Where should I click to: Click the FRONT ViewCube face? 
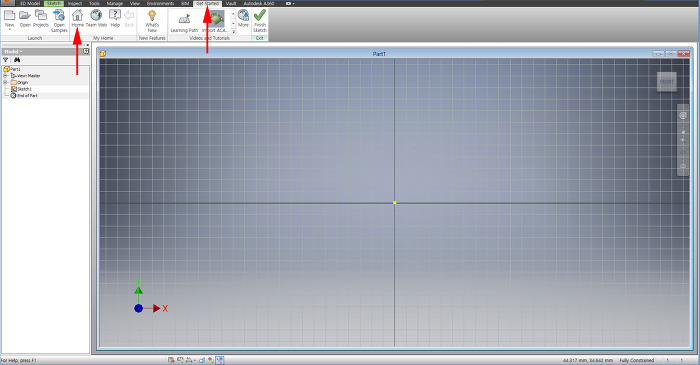tap(667, 82)
